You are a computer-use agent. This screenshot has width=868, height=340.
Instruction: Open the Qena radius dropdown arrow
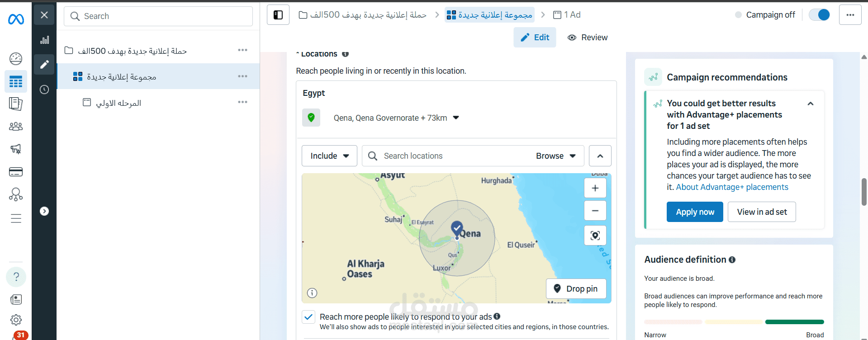456,118
